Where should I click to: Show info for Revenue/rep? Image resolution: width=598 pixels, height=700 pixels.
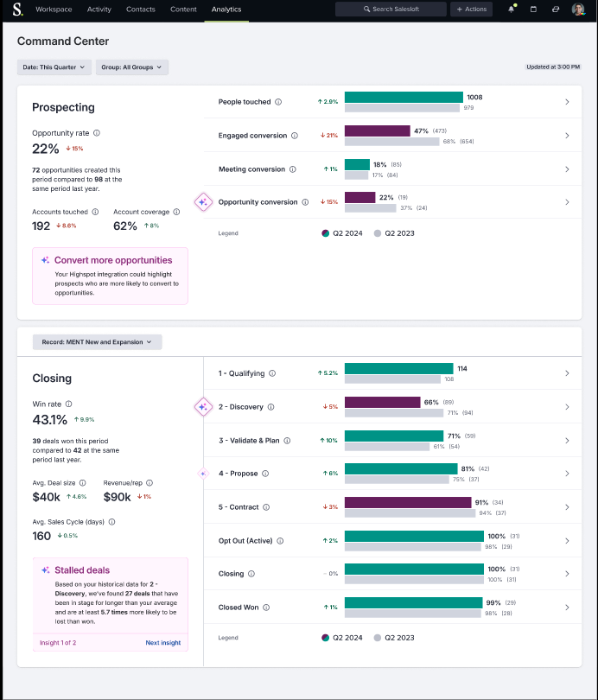(149, 483)
